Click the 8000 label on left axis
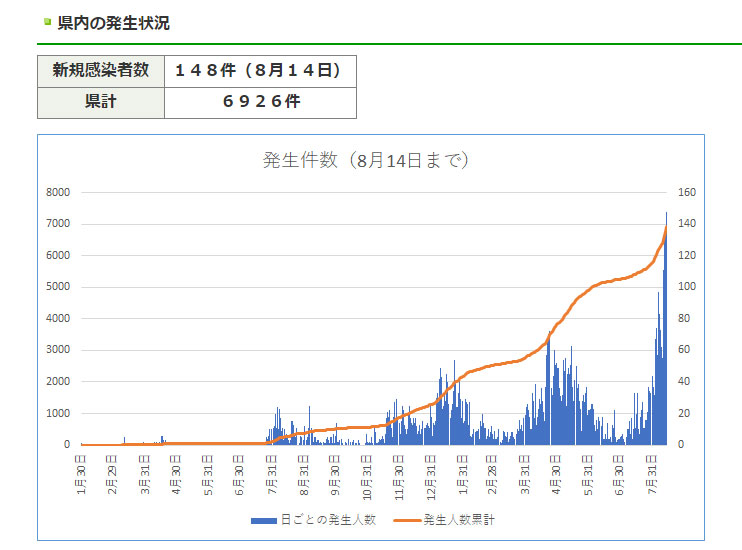Image resolution: width=742 pixels, height=550 pixels. [x=57, y=192]
